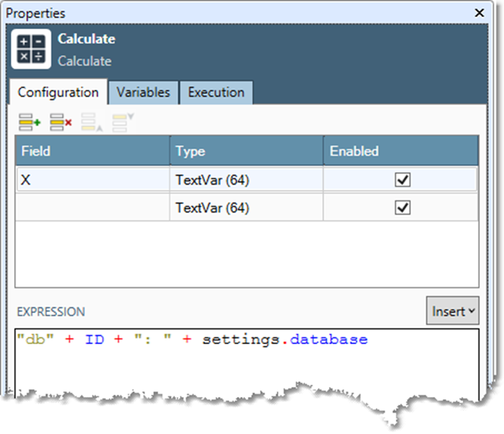Click the move row down icon
This screenshot has height=434, width=504.
pyautogui.click(x=122, y=123)
